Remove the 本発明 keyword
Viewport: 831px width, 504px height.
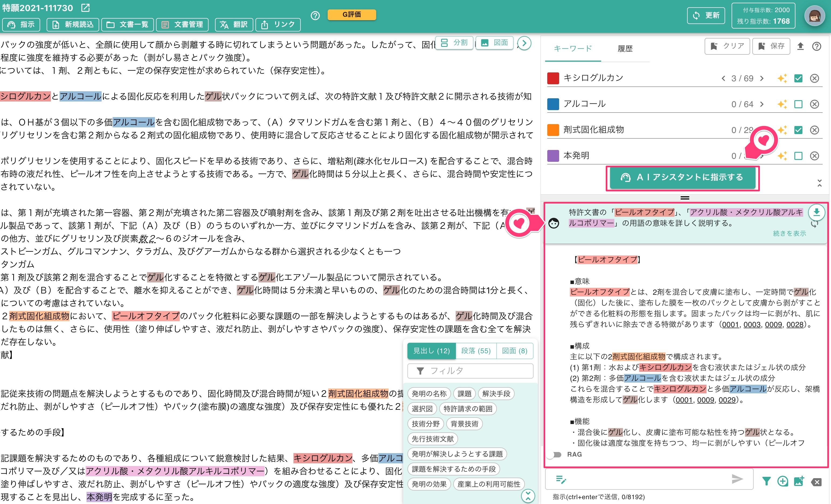pyautogui.click(x=815, y=156)
